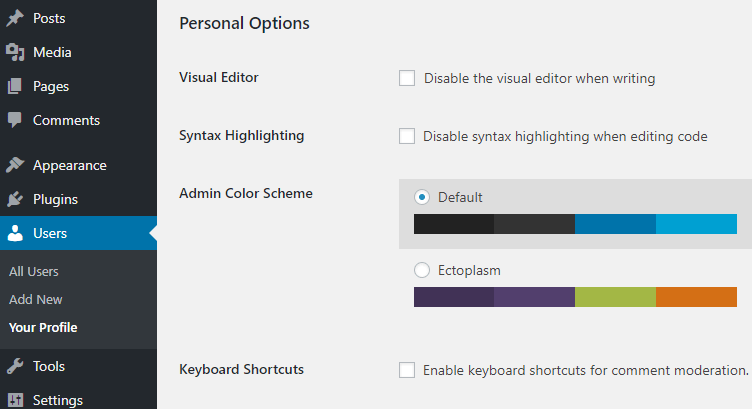The image size is (752, 409).
Task: Go to Add New user submenu
Action: pos(35,299)
